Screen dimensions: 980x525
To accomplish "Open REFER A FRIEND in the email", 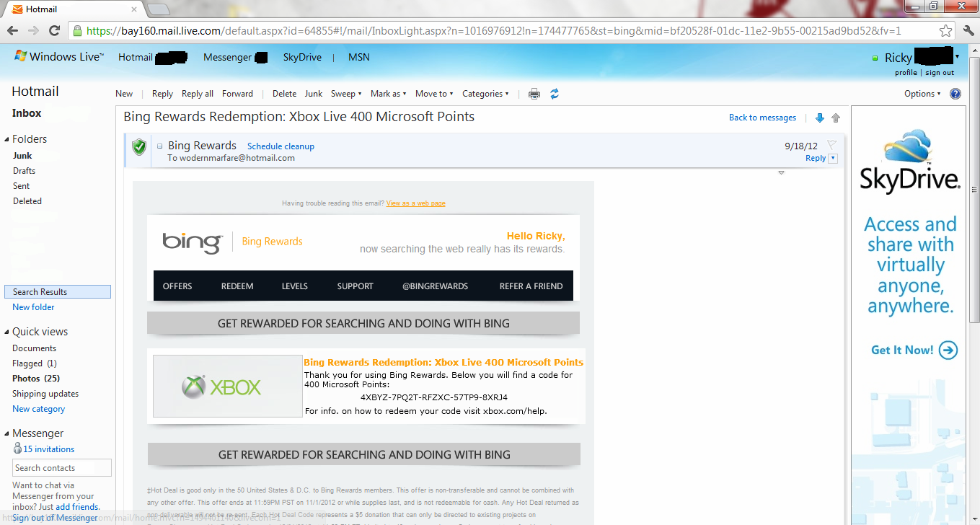I will pos(531,286).
